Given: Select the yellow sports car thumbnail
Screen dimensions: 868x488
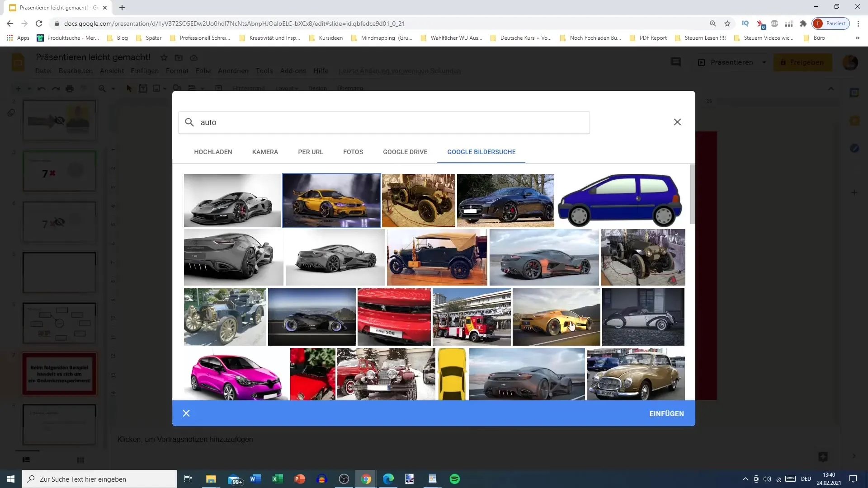Looking at the screenshot, I should point(331,200).
